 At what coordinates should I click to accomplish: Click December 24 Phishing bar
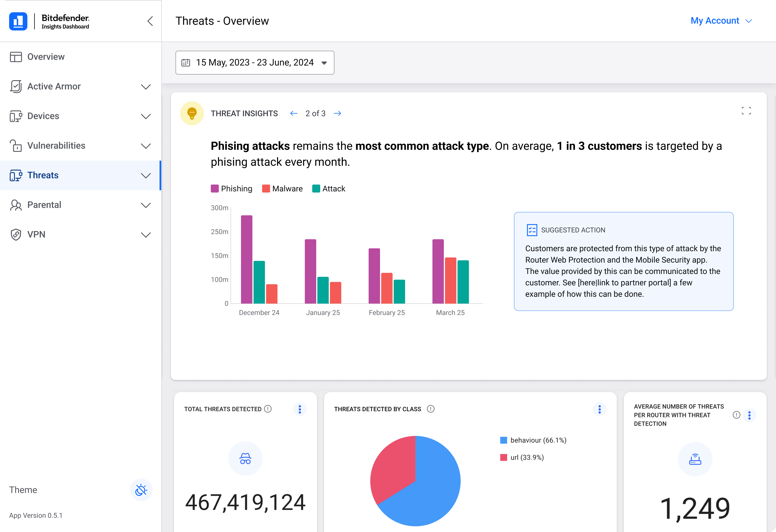247,259
